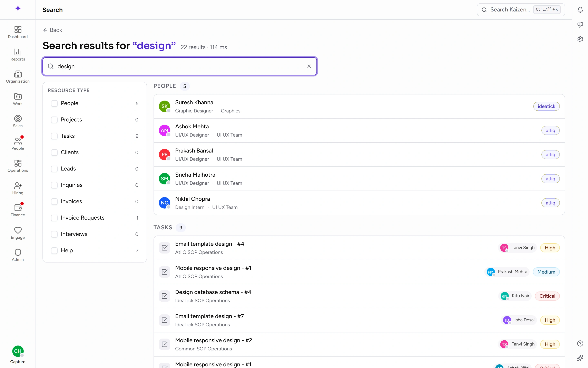This screenshot has width=588, height=368.
Task: Open the Sales section
Action: [18, 121]
